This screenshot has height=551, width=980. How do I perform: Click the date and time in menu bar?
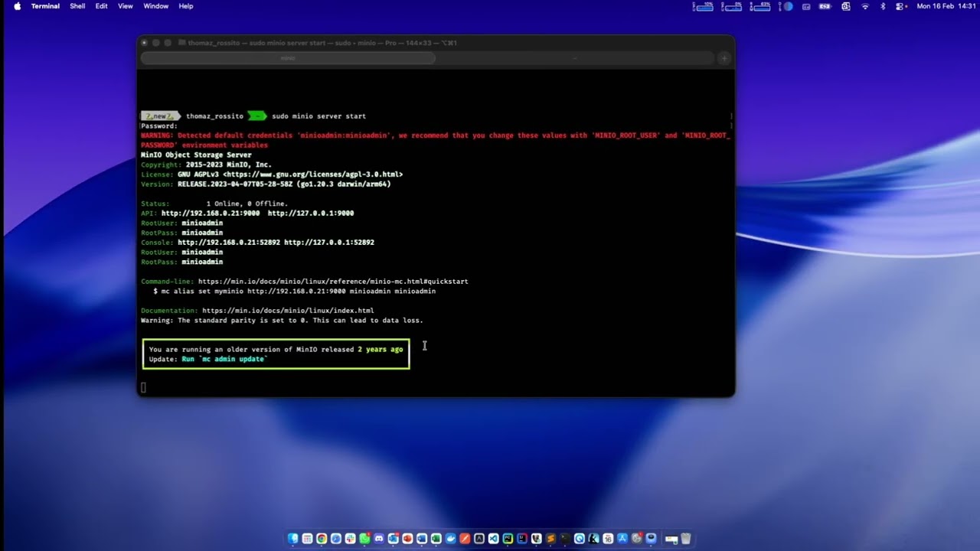pyautogui.click(x=946, y=6)
